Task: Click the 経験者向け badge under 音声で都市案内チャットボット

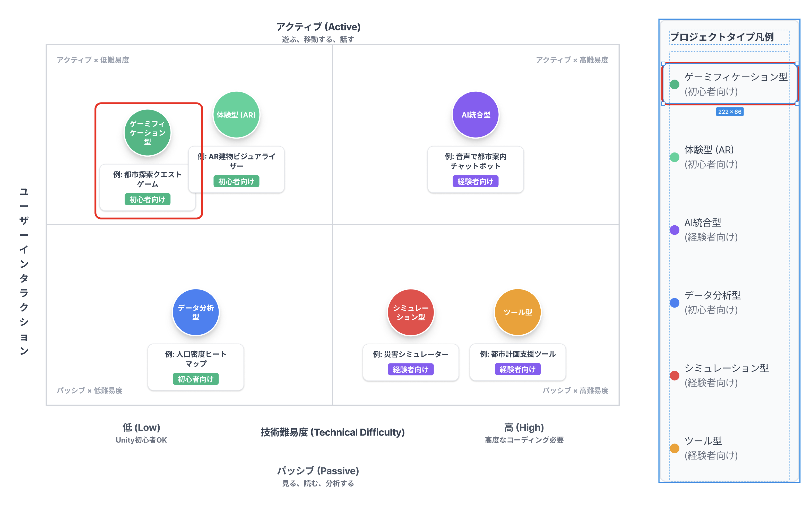Action: tap(476, 182)
